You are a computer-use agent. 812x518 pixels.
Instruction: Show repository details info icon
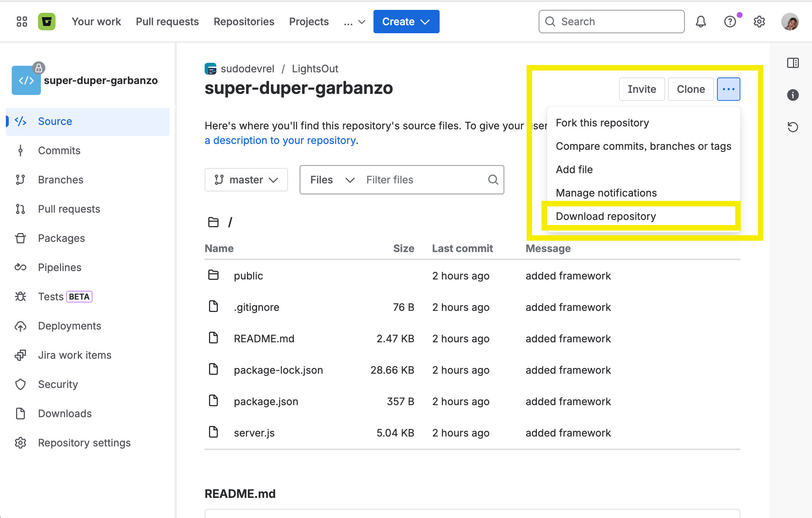tap(793, 95)
